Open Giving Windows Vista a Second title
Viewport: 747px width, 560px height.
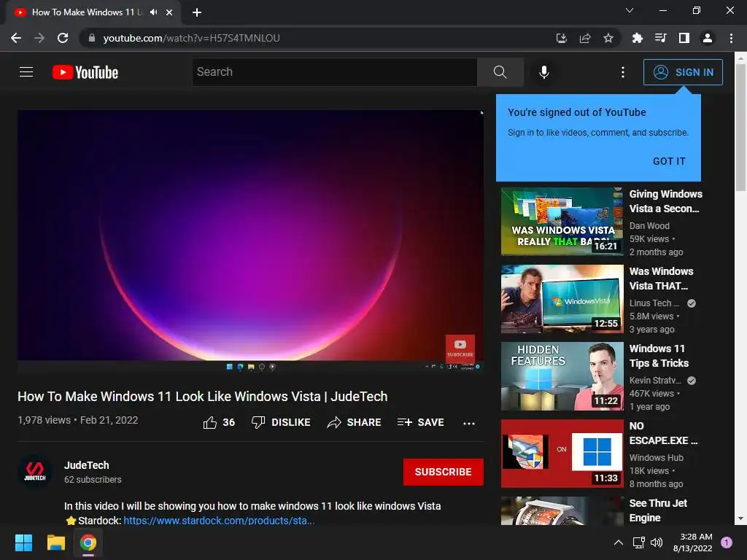tap(665, 201)
